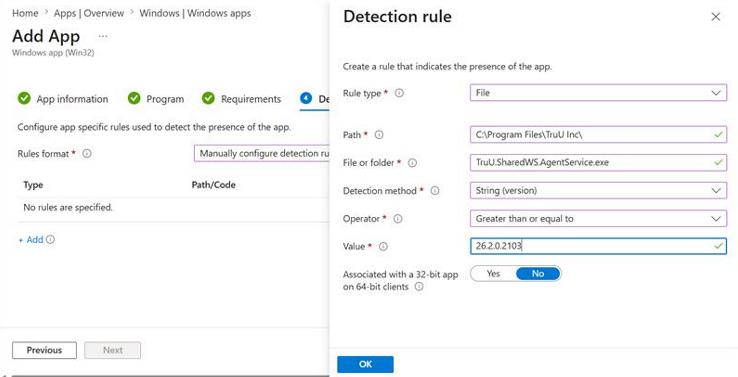The width and height of the screenshot is (738, 377).
Task: Click green checkmark icon of App information step
Action: tap(24, 98)
